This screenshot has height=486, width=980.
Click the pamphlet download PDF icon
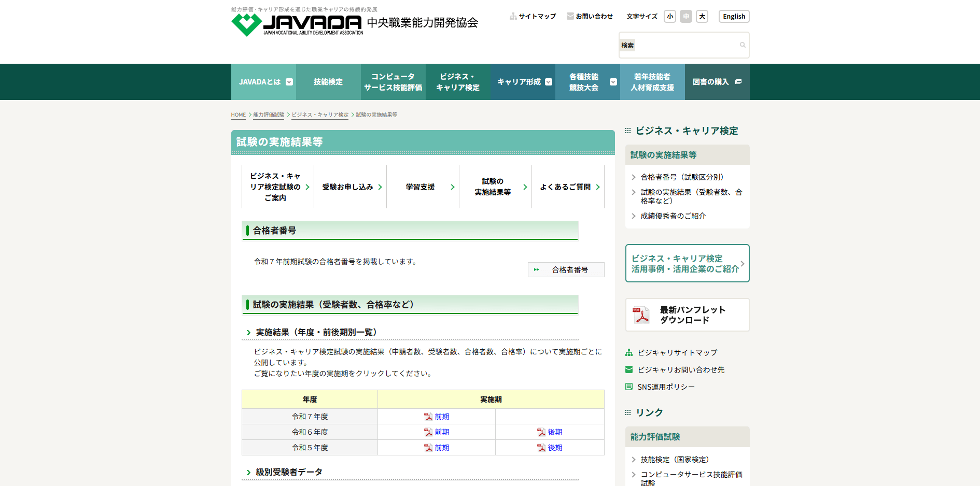[641, 315]
